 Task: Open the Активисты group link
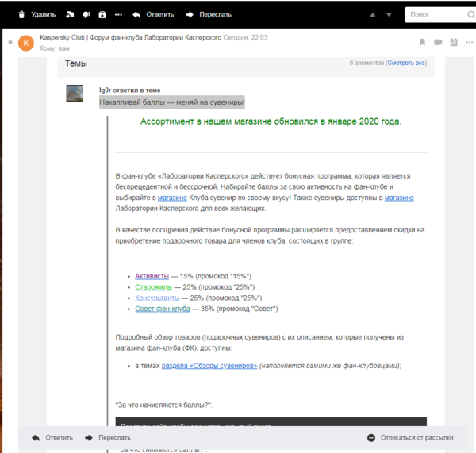(152, 276)
